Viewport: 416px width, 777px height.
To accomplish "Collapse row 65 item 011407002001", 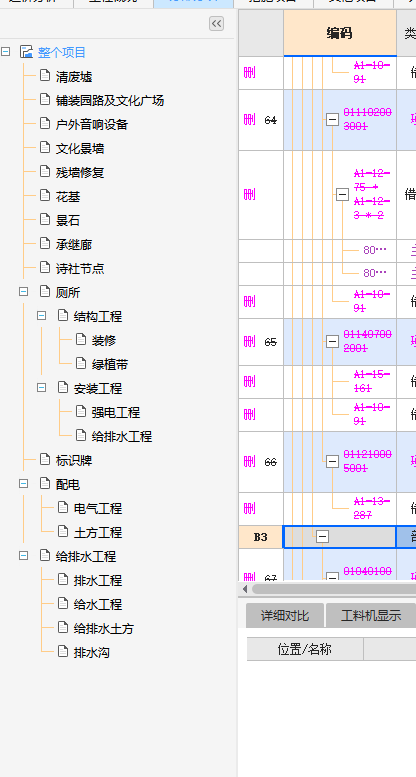I will point(332,341).
